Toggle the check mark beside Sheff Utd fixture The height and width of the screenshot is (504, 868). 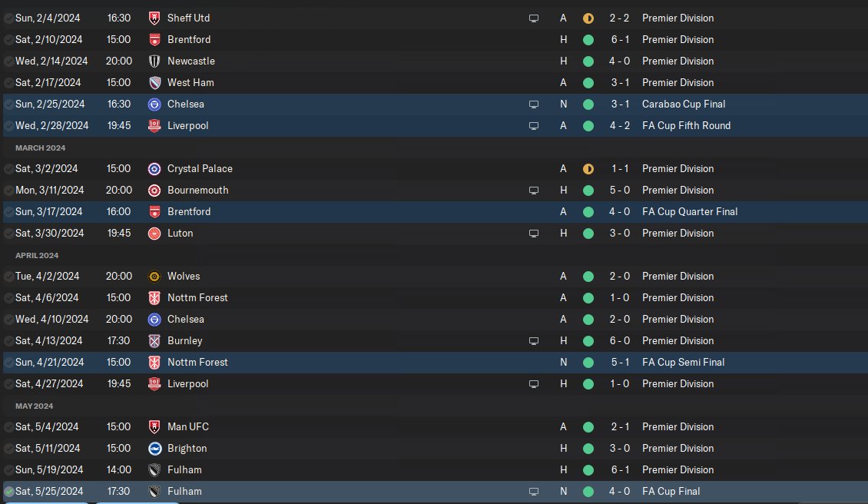(x=8, y=18)
